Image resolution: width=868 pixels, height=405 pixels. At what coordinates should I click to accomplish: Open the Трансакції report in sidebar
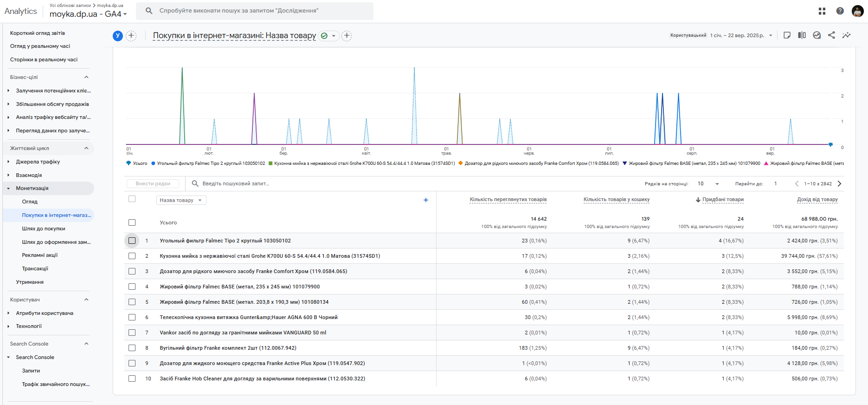[x=35, y=268]
